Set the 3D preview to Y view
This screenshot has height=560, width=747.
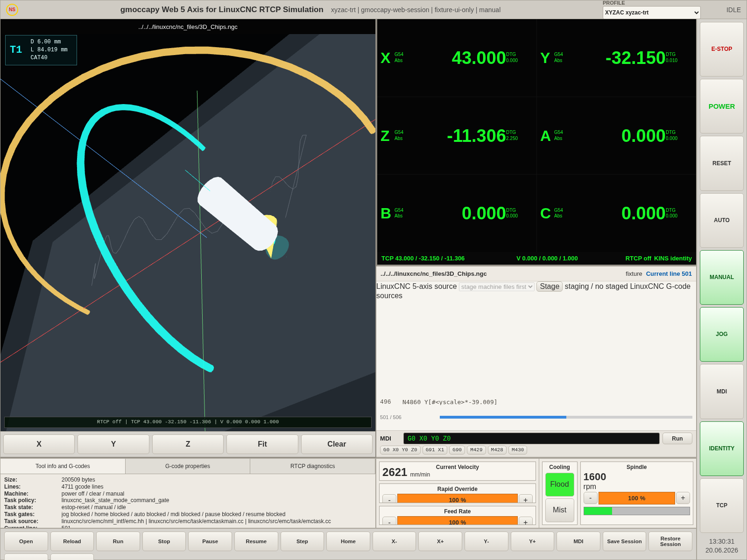tap(113, 444)
